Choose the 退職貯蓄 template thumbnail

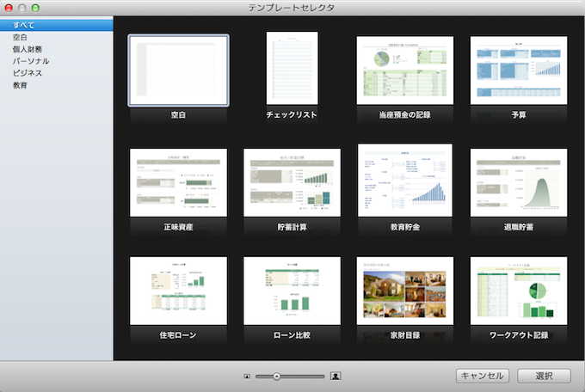[x=519, y=183]
